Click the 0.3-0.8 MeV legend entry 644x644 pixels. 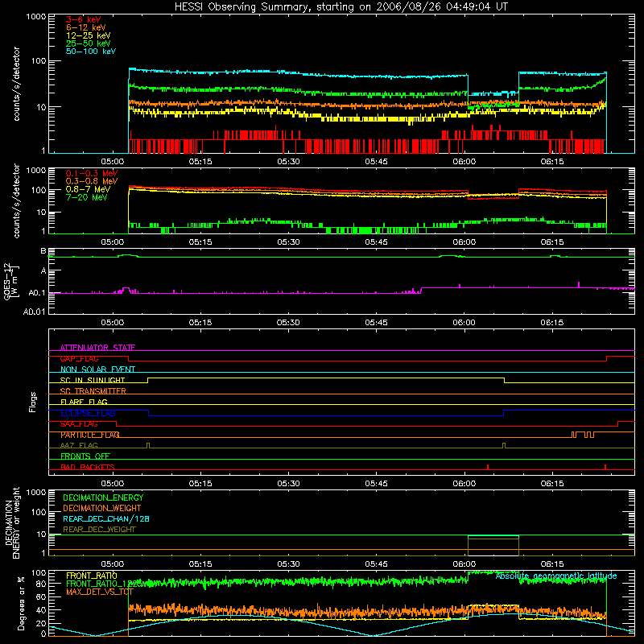click(x=92, y=181)
